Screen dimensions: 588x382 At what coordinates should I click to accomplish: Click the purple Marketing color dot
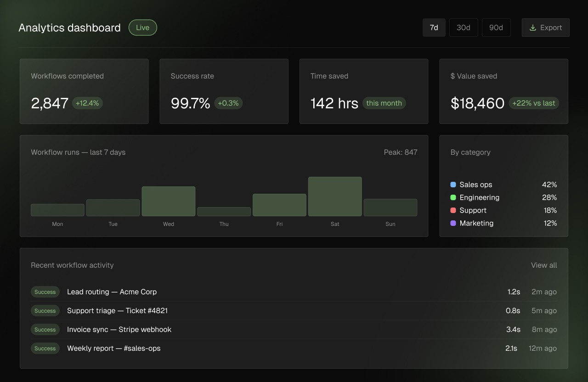[x=453, y=223]
